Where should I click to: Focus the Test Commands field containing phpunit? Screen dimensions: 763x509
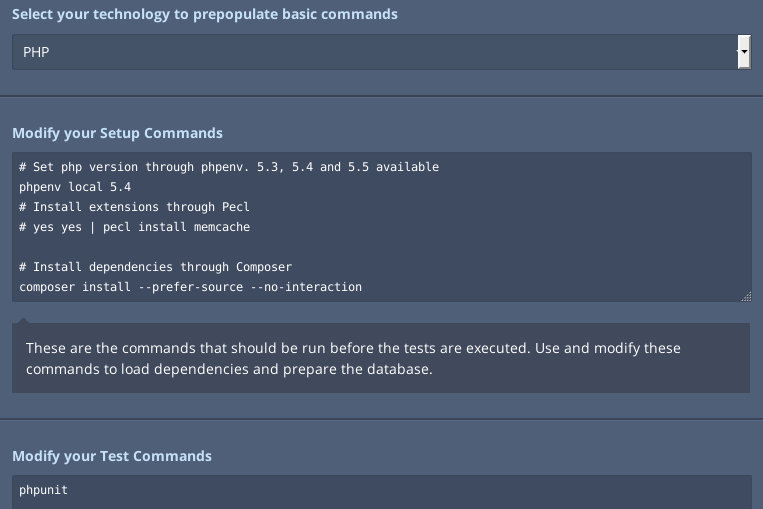pos(382,491)
